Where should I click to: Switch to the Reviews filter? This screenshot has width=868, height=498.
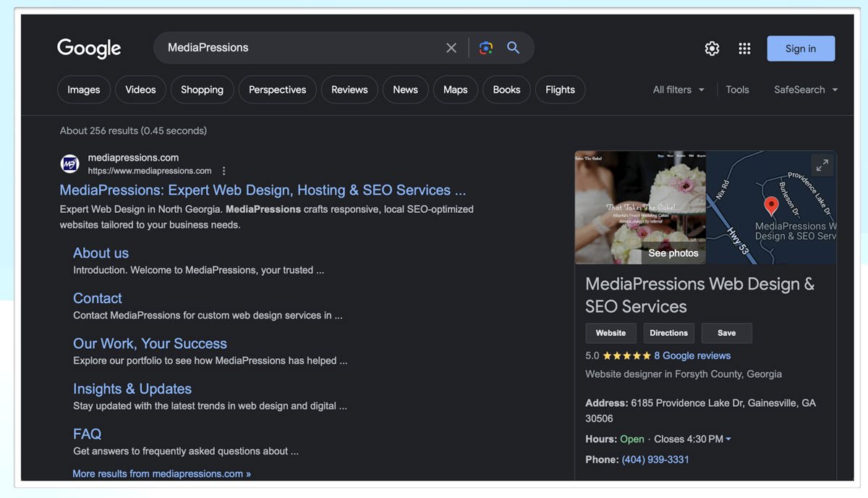tap(349, 90)
